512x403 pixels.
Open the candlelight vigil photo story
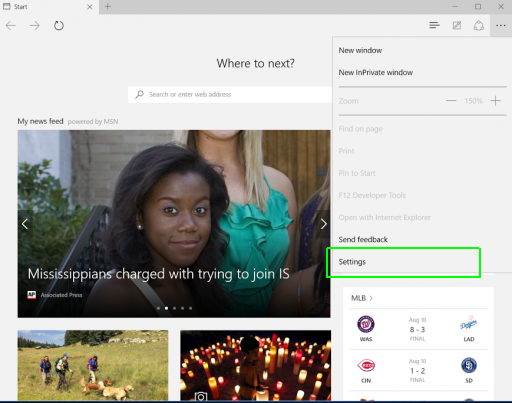click(x=256, y=365)
